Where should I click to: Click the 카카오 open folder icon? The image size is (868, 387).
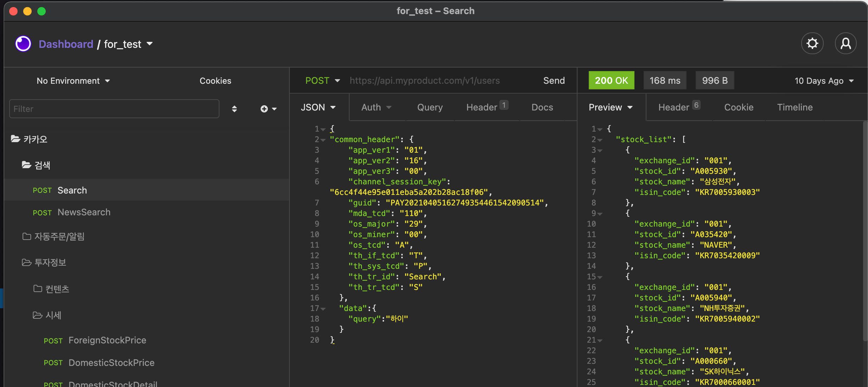click(15, 139)
